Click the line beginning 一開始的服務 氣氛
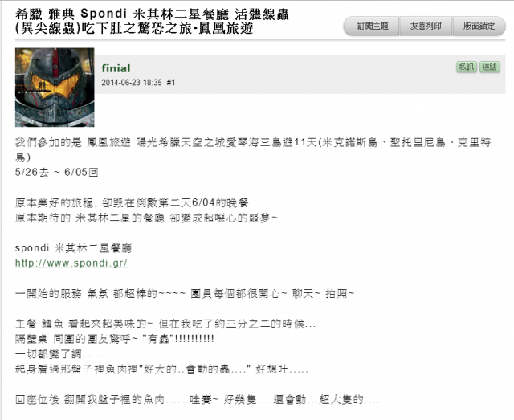Screen dimensions: 514x420 coord(185,293)
